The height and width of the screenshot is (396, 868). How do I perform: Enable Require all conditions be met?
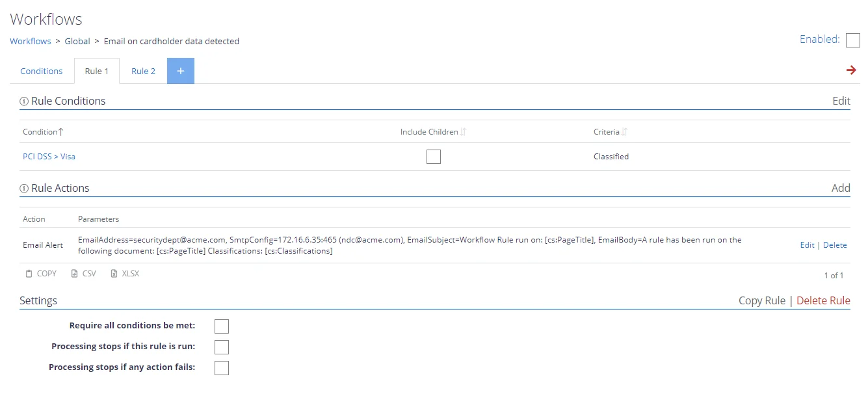pos(222,326)
